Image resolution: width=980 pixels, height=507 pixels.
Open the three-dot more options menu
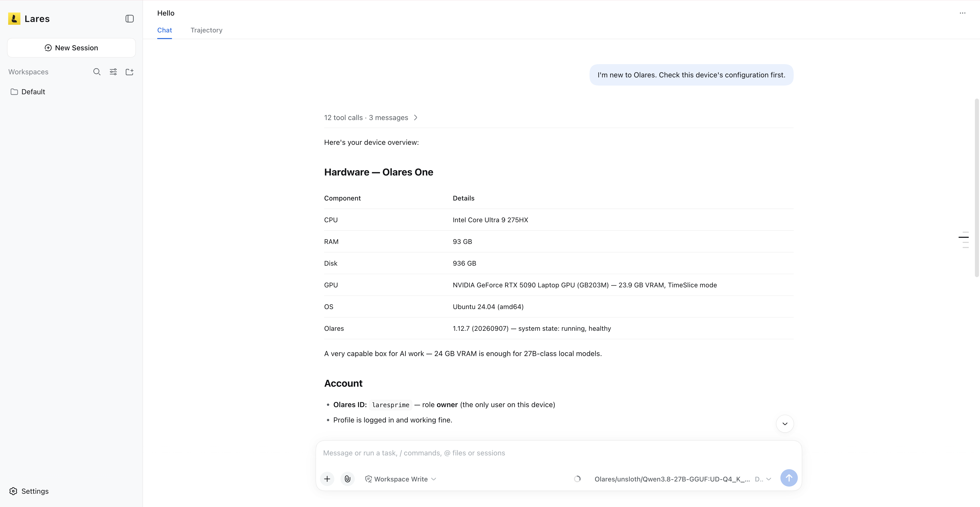point(962,13)
